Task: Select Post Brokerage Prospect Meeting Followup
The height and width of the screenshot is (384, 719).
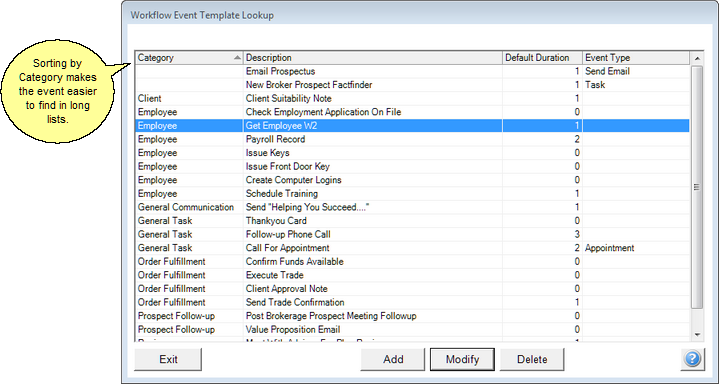Action: pos(412,316)
